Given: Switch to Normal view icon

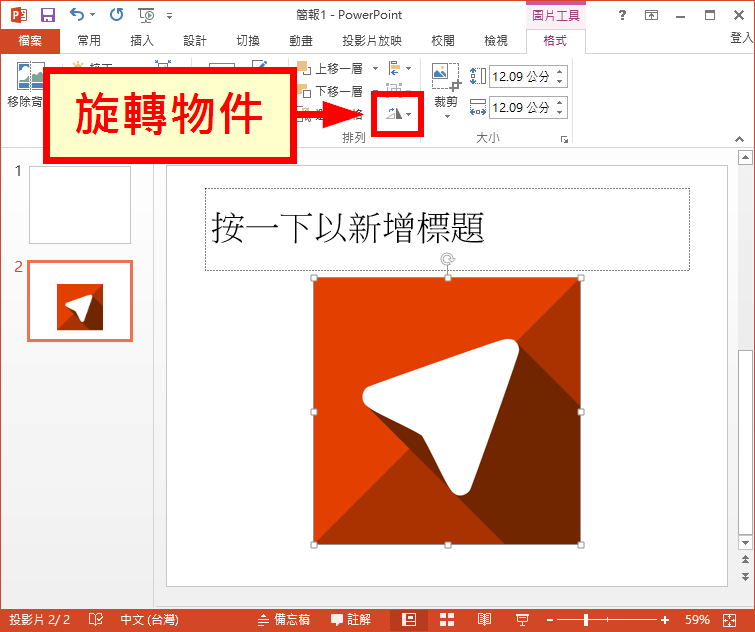Looking at the screenshot, I should (409, 619).
